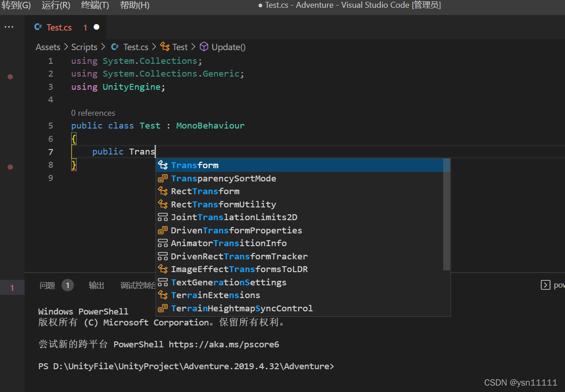Click the class icon next to TerrainExtensions
Image resolution: width=565 pixels, height=392 pixels.
click(x=163, y=295)
